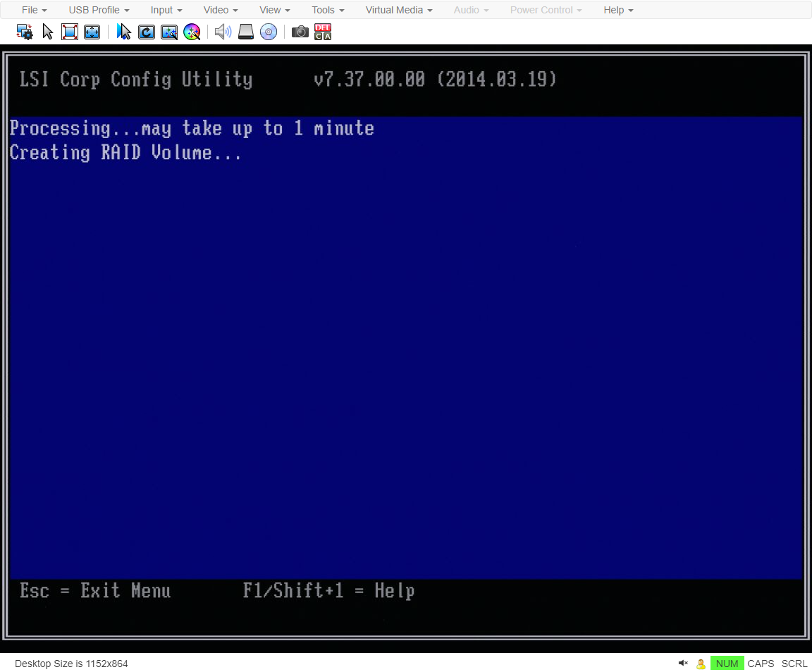Click 'Desktop Size is 1152x864' status text
This screenshot has height=672, width=812.
pos(71,664)
